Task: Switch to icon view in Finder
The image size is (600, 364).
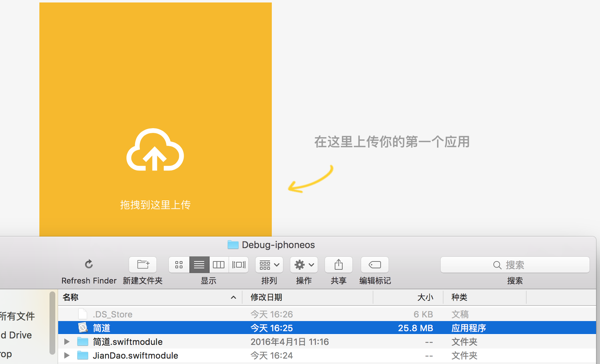Action: [179, 264]
